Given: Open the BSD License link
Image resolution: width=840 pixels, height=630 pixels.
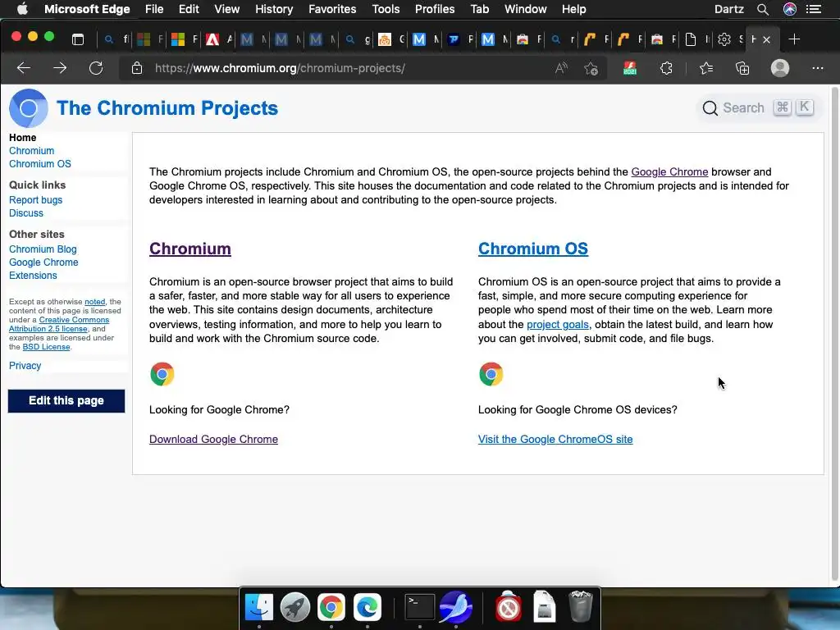Looking at the screenshot, I should click(46, 347).
